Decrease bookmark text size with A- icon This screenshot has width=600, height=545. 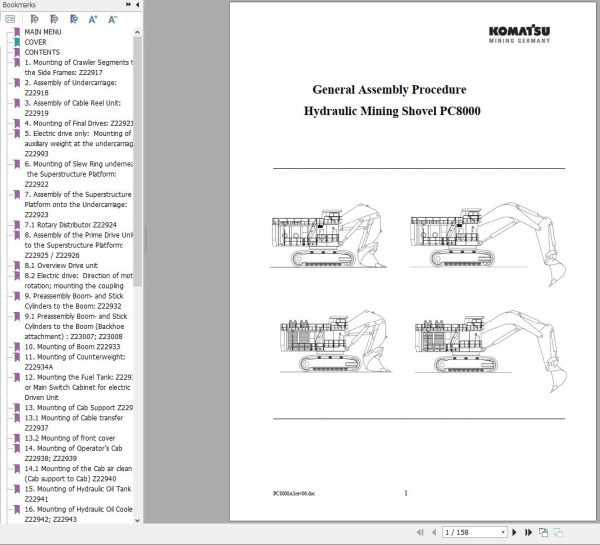coord(112,19)
